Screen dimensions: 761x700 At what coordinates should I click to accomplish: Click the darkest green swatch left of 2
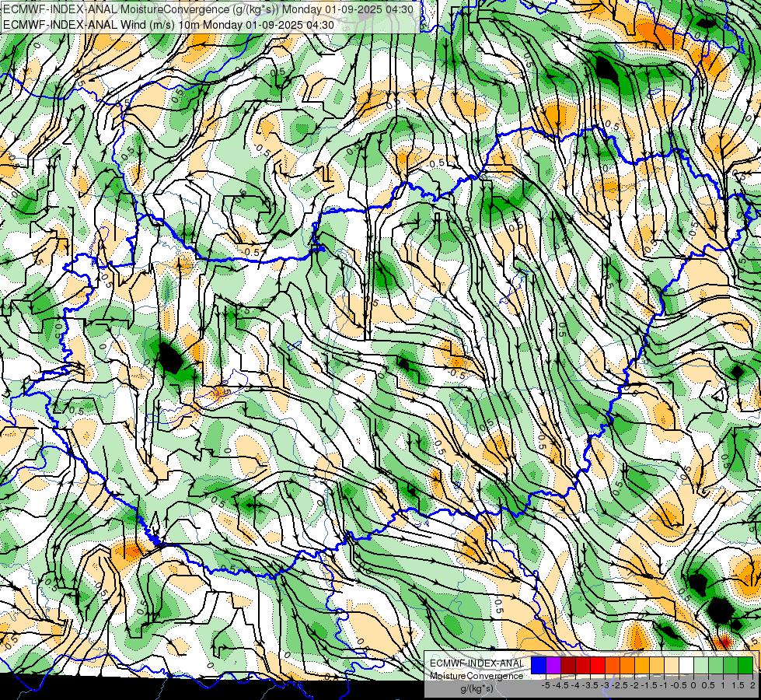[x=745, y=666]
